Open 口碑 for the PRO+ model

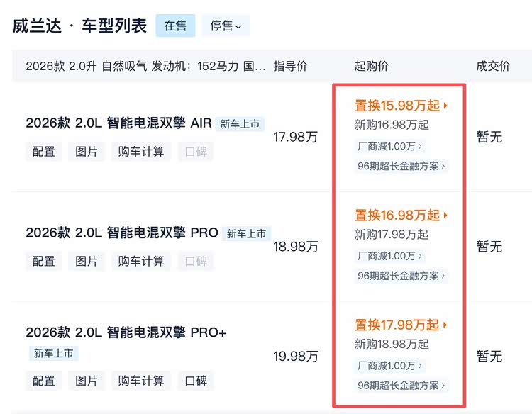196,381
